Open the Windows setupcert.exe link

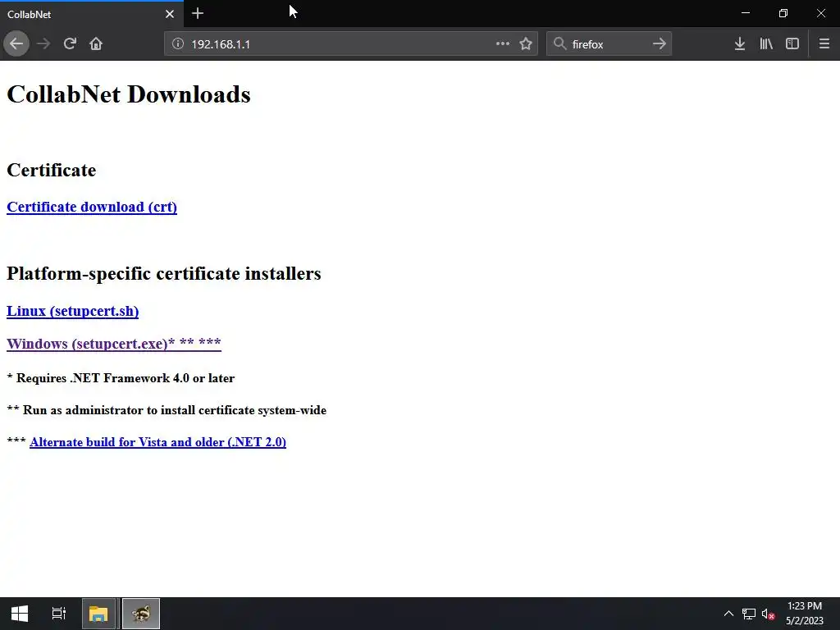point(113,344)
